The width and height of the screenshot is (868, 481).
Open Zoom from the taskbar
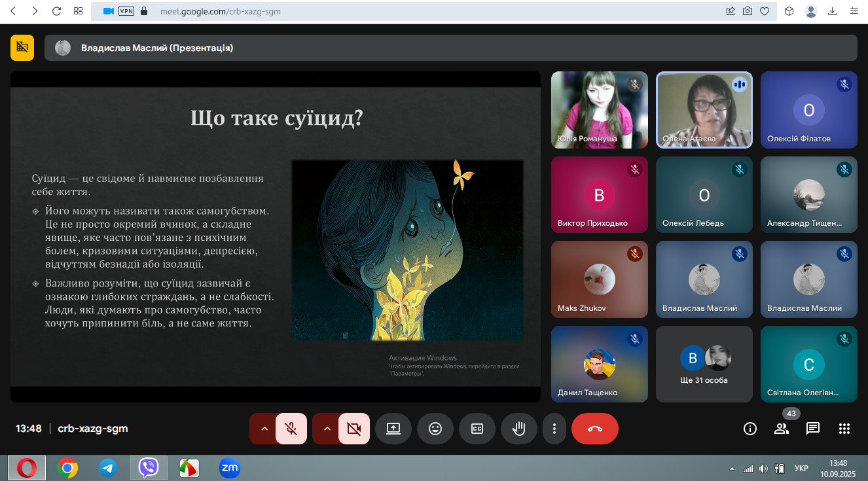230,468
